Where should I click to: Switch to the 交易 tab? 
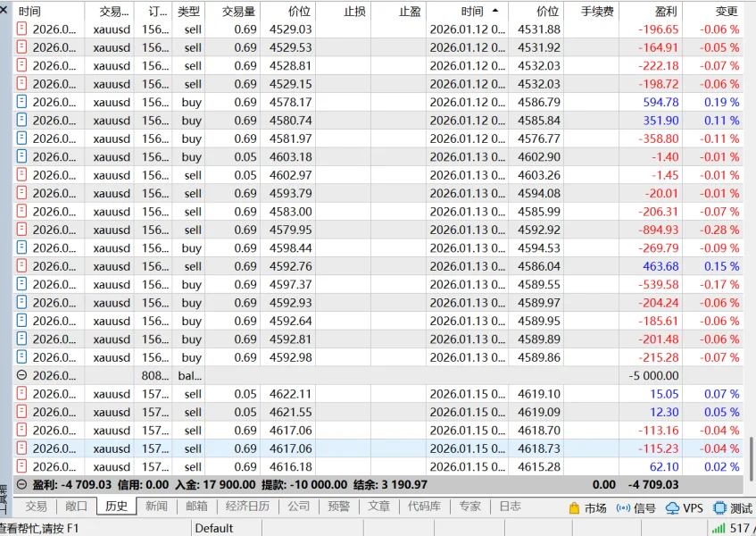37,507
